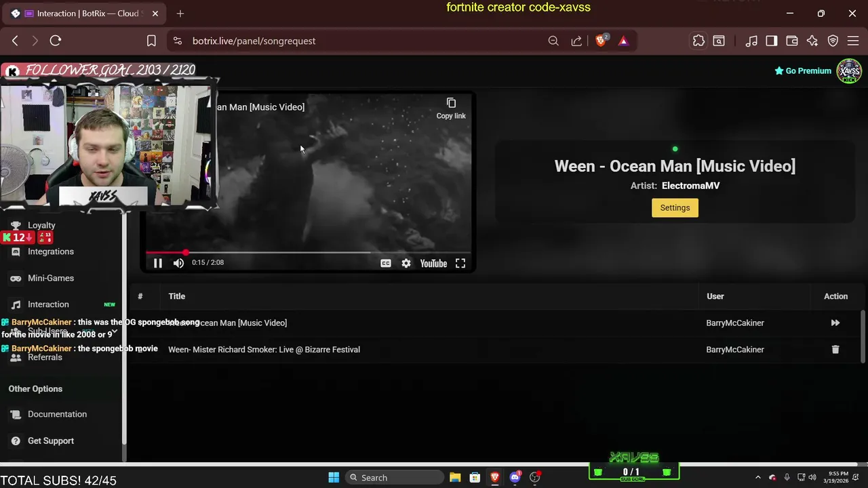Open the song request Settings button
Viewport: 868px width, 488px height.
tap(675, 208)
